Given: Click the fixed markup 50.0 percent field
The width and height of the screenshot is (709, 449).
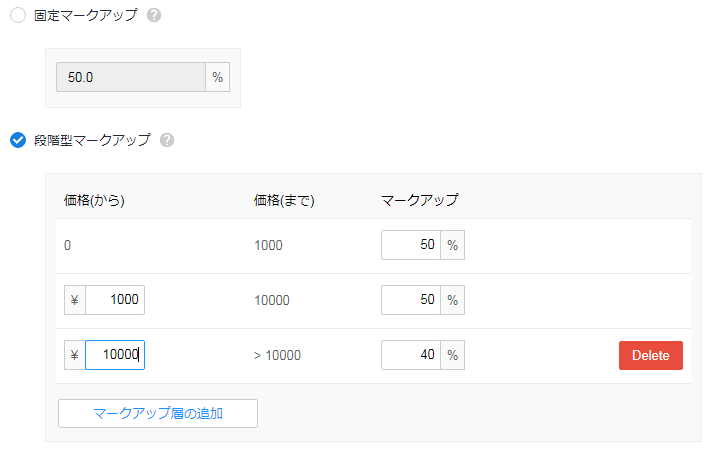Looking at the screenshot, I should (x=131, y=77).
